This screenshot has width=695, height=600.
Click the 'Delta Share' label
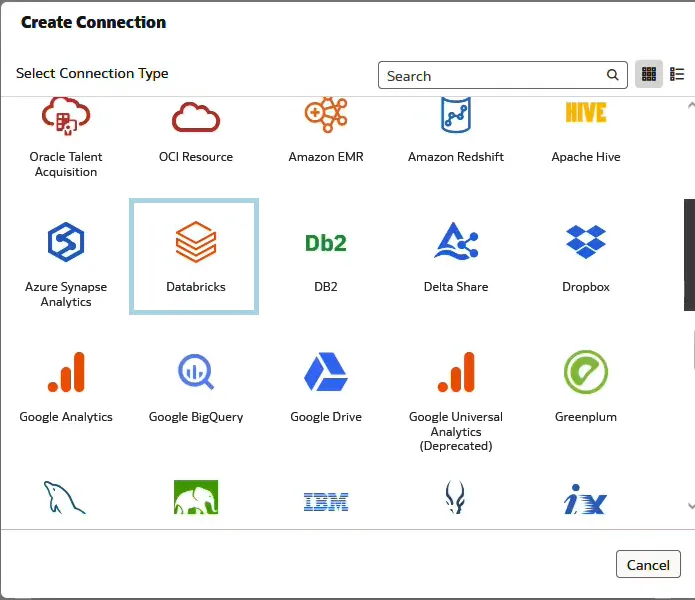456,287
